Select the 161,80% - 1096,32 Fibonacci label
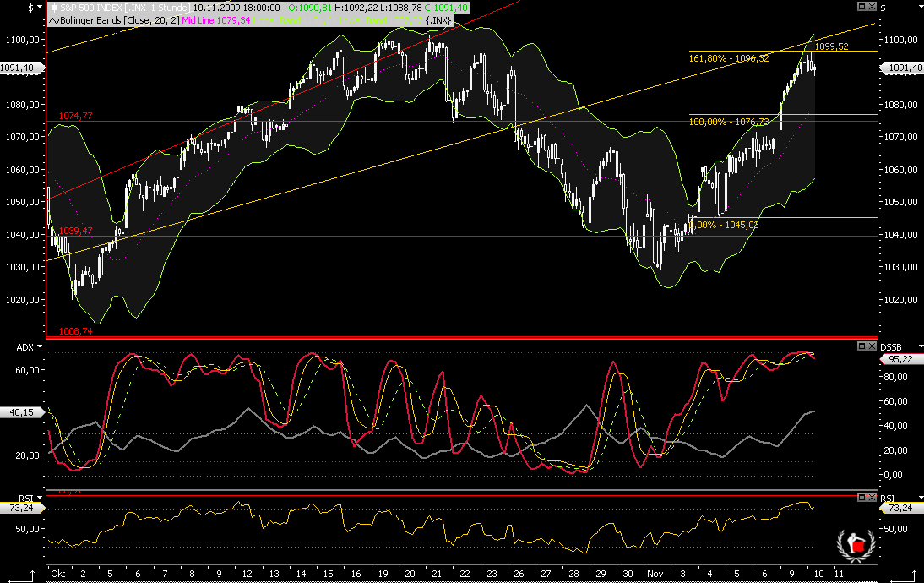Screen dimensions: 924x583 [729, 58]
